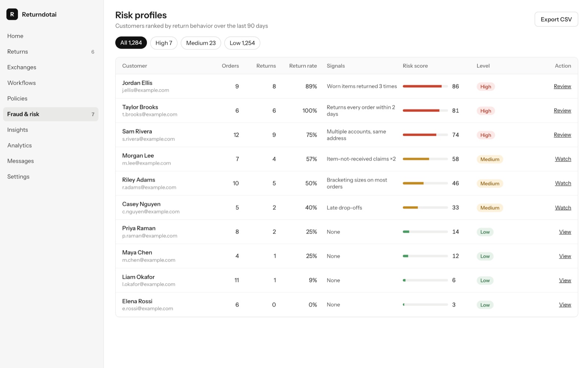The width and height of the screenshot is (588, 368).
Task: Select the All 1,284 filter tab
Action: 131,43
